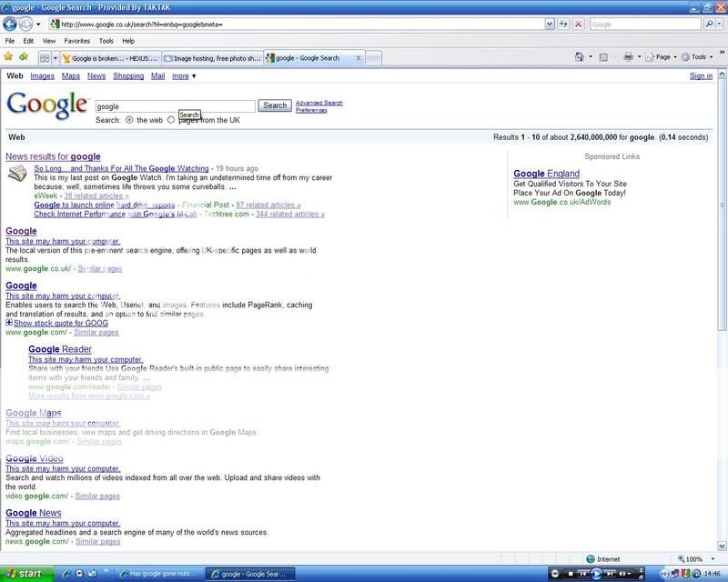
Task: Change zoom level at 100% control
Action: click(x=696, y=559)
